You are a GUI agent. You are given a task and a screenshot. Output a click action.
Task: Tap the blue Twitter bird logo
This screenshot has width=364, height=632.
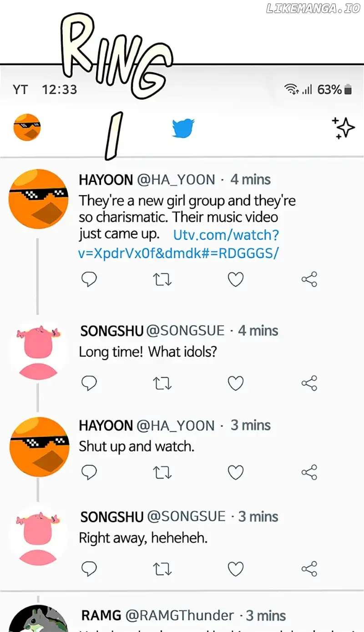183,128
